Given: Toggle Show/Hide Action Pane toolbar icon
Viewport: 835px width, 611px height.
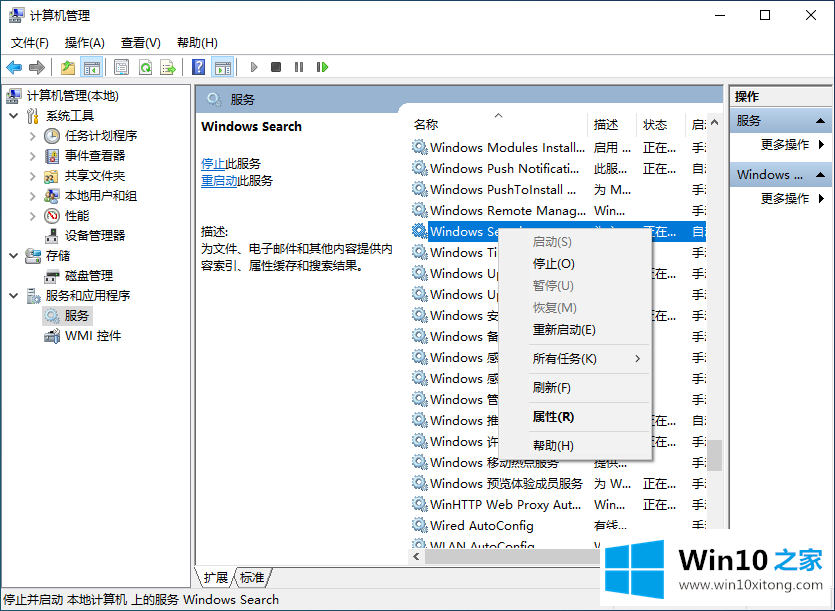Looking at the screenshot, I should (223, 67).
